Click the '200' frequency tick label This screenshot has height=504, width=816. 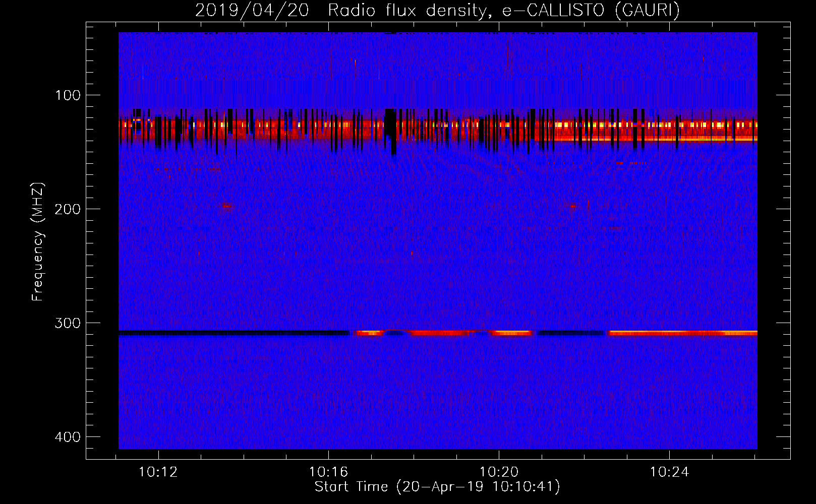click(x=68, y=209)
